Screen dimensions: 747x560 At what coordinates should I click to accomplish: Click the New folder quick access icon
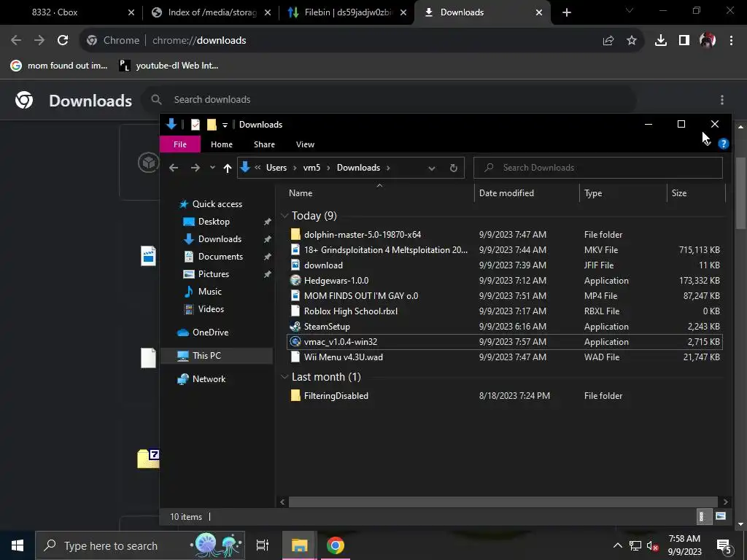(x=212, y=125)
